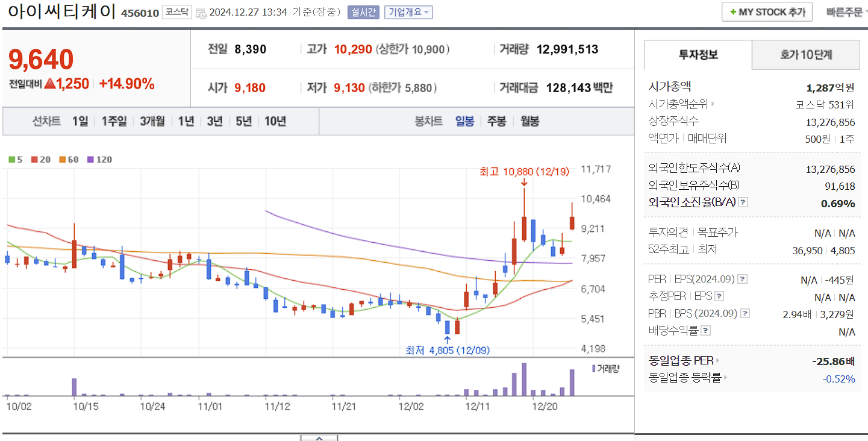Click the 실시간 badge next to the date
This screenshot has width=868, height=441.
tap(363, 12)
